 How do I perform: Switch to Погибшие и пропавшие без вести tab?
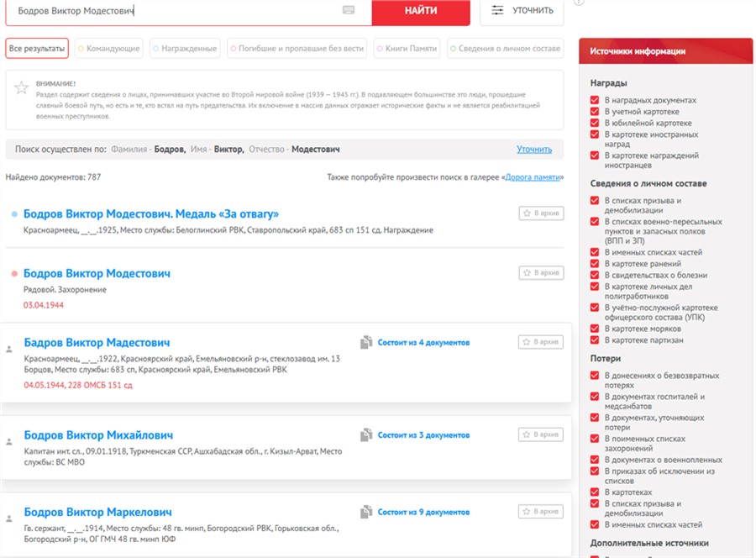pos(297,48)
